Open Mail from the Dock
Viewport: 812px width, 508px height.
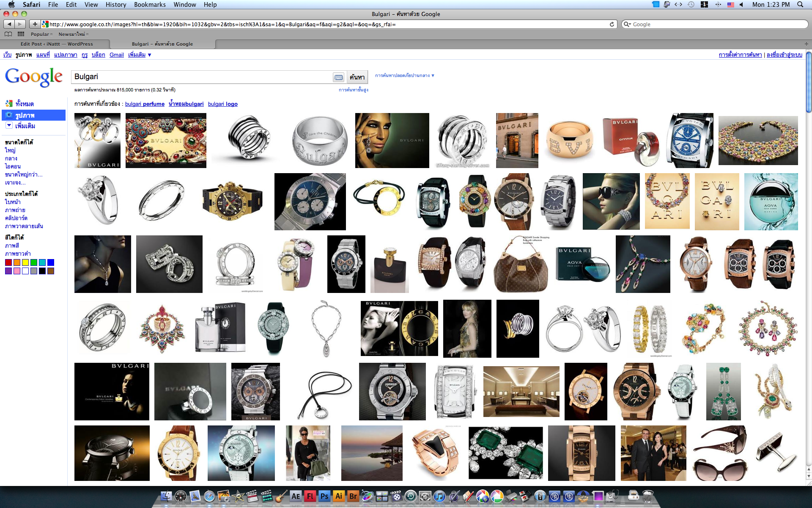pos(195,496)
